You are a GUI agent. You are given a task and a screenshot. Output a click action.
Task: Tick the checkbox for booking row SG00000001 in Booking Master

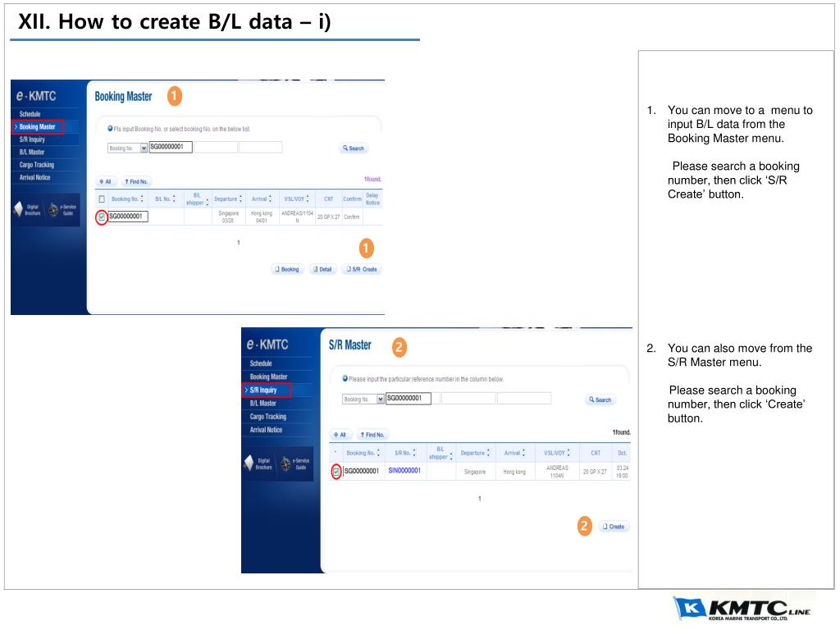102,217
